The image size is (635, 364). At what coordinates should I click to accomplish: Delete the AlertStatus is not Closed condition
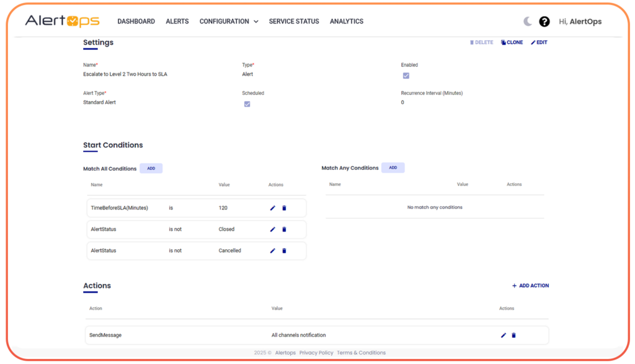pyautogui.click(x=284, y=229)
